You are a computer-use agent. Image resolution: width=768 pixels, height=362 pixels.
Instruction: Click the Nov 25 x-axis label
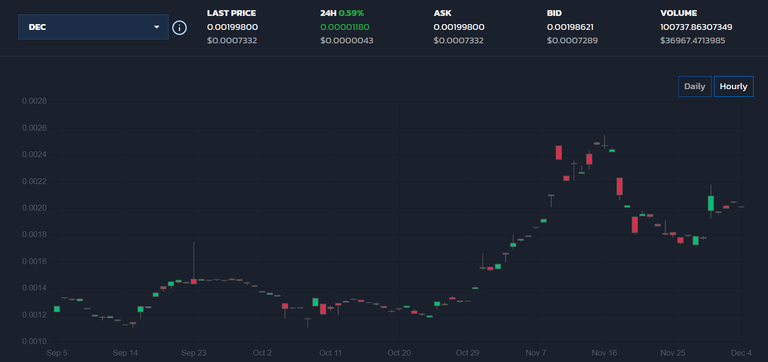(x=672, y=353)
